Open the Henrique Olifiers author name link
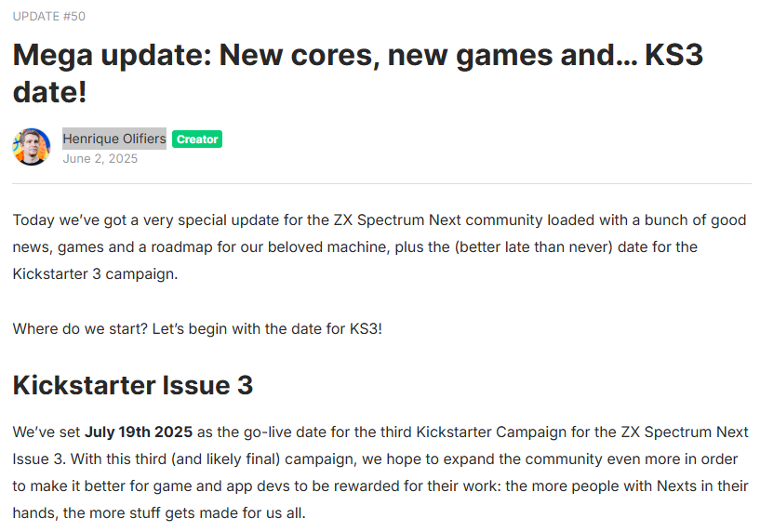 (x=114, y=139)
